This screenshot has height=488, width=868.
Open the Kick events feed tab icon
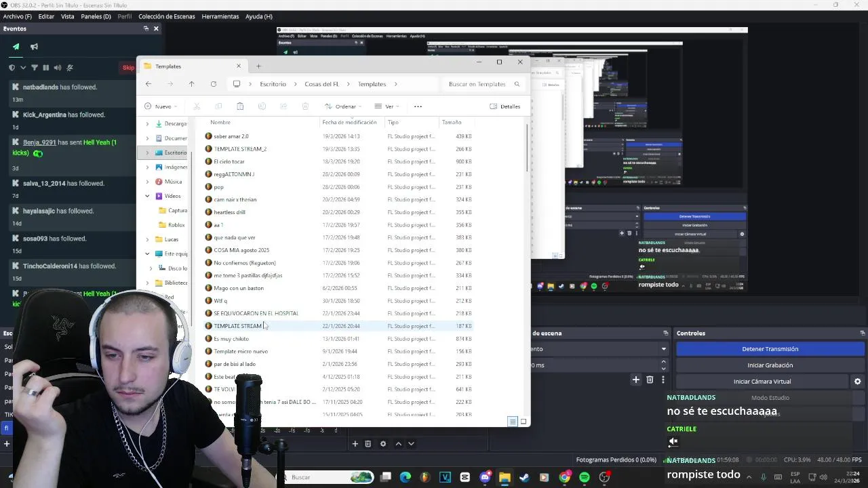coord(16,47)
